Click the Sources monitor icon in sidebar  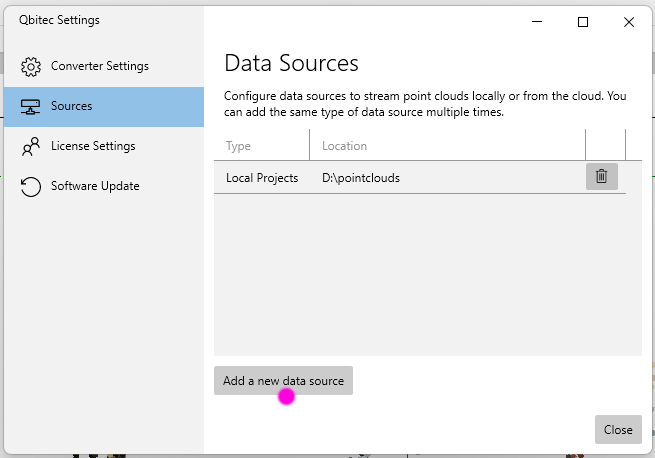pos(31,106)
